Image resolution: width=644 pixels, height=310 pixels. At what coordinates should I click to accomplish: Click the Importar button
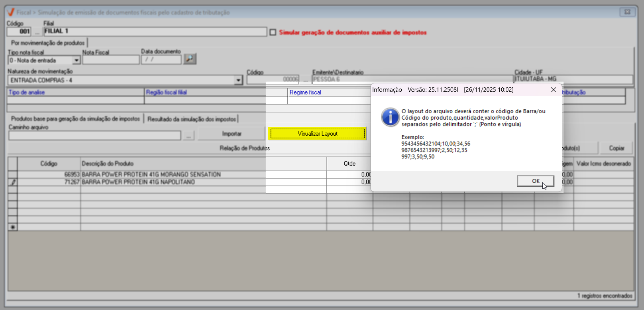tap(232, 134)
